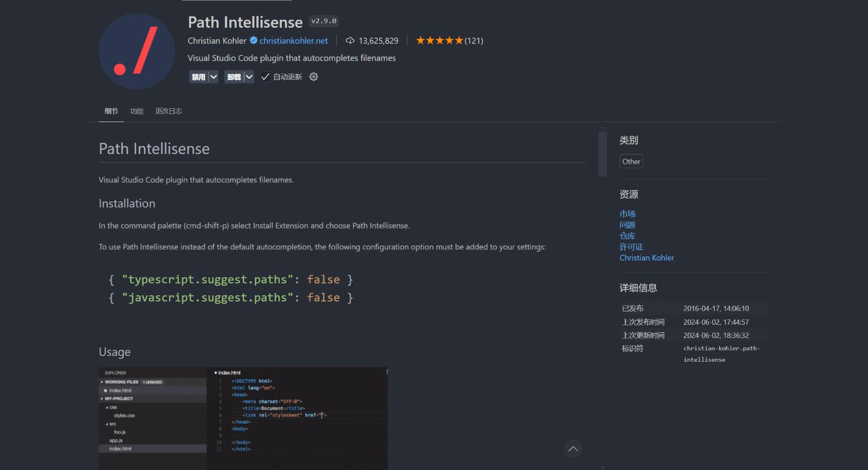Viewport: 868px width, 470px height.
Task: Click the typescript.suggest.paths code line
Action: pos(231,280)
